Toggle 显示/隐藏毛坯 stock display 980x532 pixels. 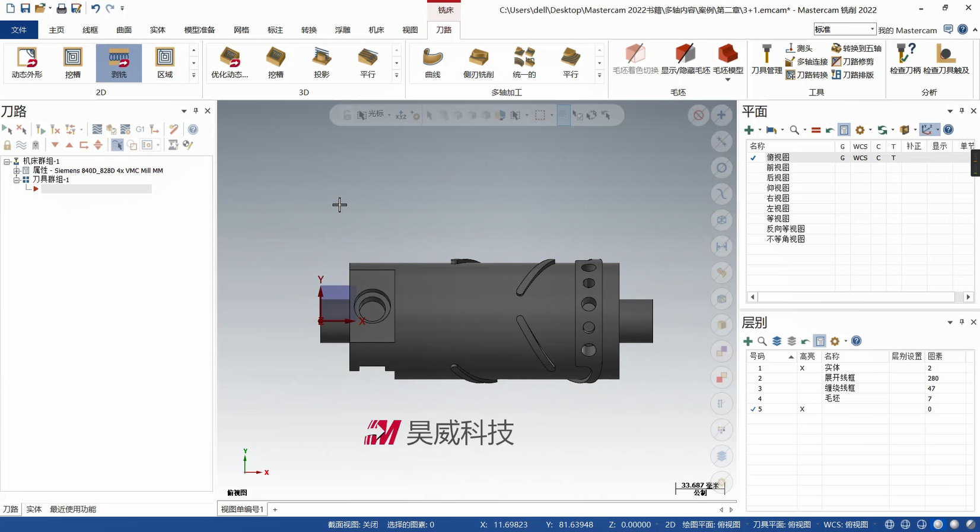click(x=685, y=59)
